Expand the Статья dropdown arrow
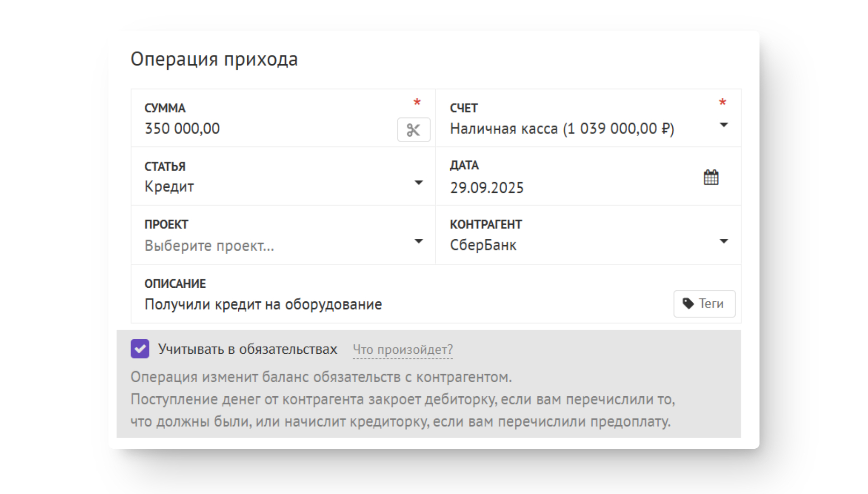This screenshot has height=494, width=868. click(419, 183)
